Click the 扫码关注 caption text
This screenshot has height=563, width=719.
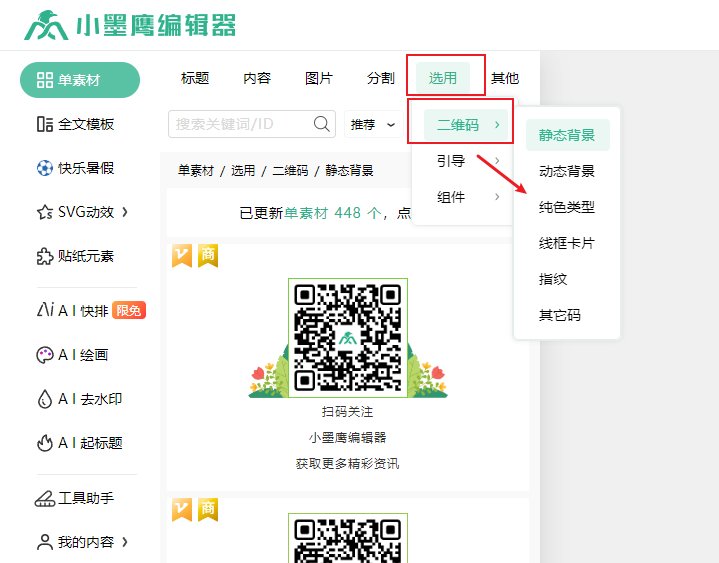click(x=348, y=412)
